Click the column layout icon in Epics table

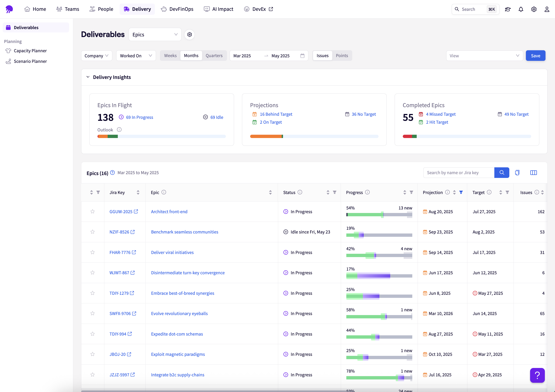point(533,173)
